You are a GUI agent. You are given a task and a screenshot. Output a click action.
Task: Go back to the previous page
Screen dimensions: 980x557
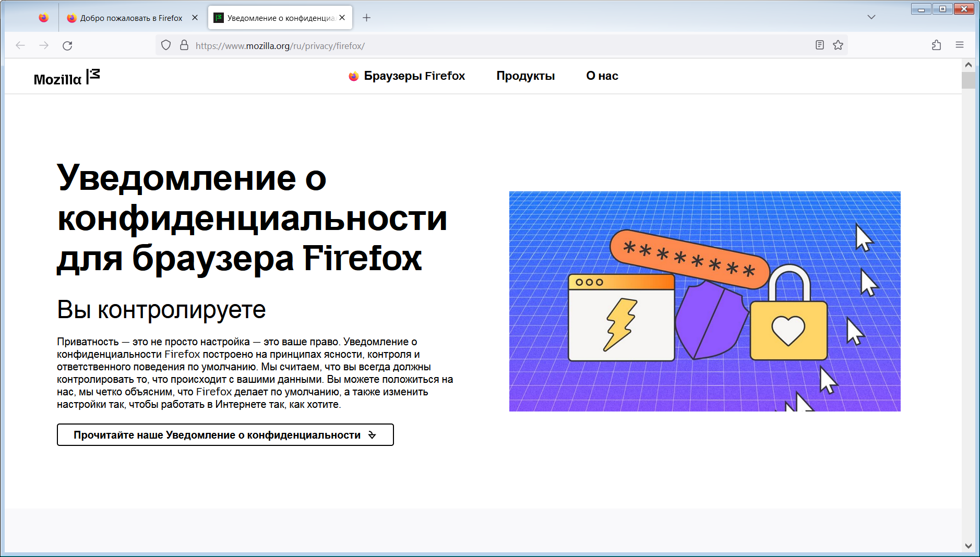pos(20,46)
